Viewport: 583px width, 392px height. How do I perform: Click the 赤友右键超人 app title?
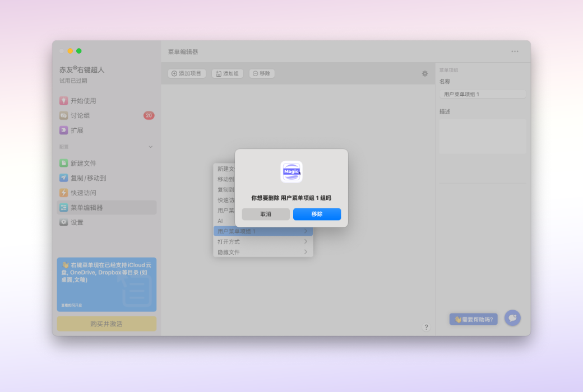[x=82, y=69]
